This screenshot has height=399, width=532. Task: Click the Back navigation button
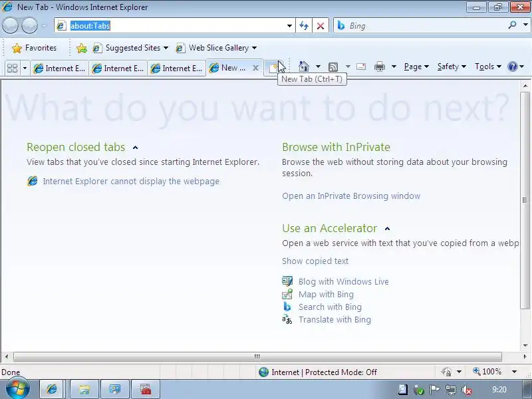[10, 25]
